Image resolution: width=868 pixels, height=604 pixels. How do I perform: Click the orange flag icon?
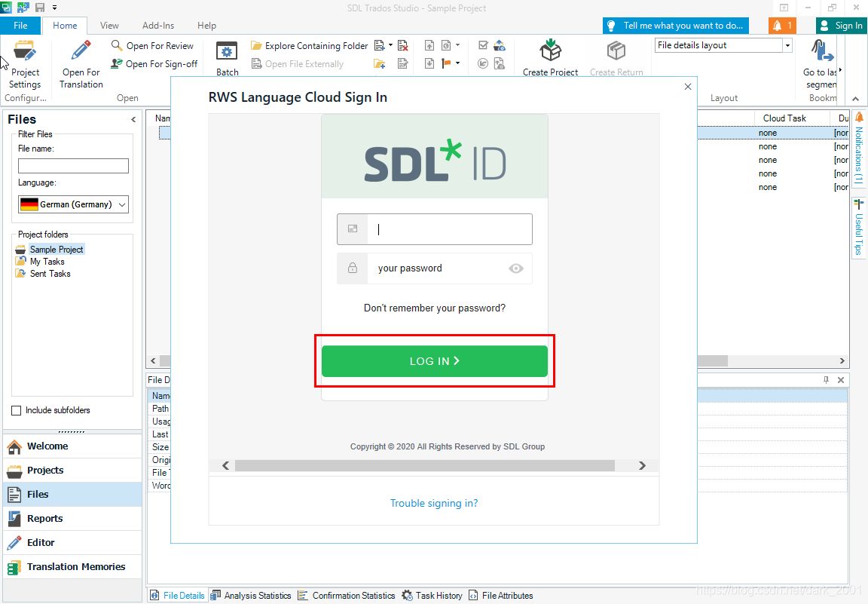coord(446,64)
